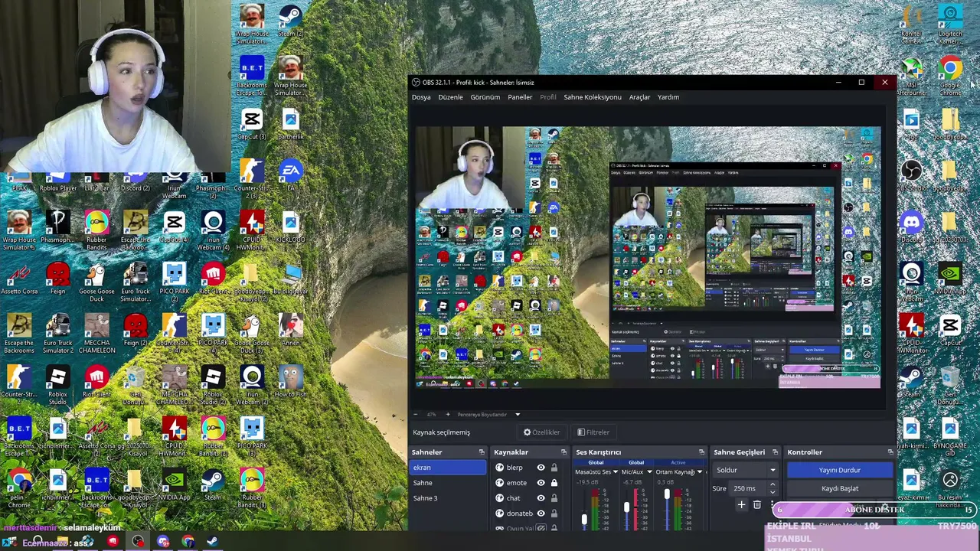Open the Annen desktop shortcut
Screen dimensions: 980x551
[x=291, y=331]
